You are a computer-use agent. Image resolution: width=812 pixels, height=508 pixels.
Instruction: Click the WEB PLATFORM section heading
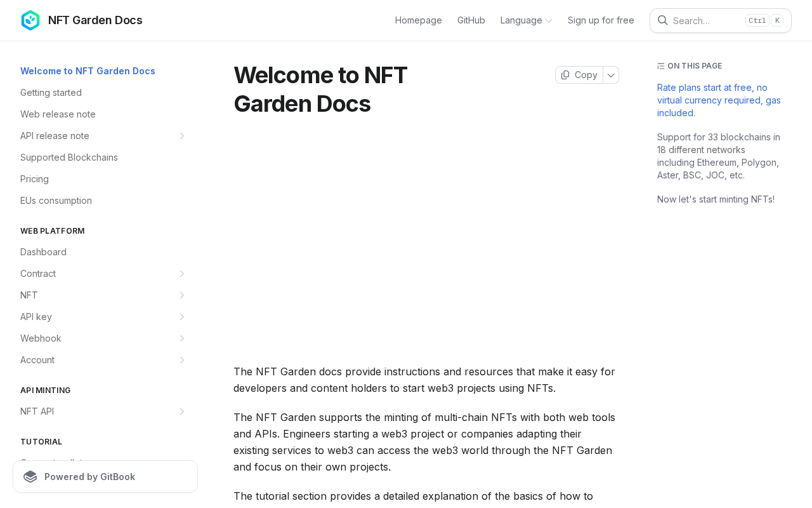point(53,231)
